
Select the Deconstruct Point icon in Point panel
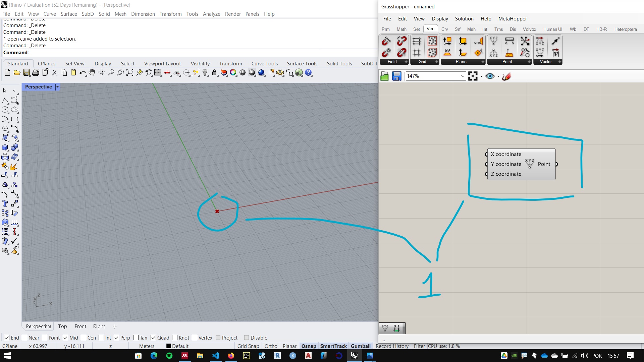point(493,53)
